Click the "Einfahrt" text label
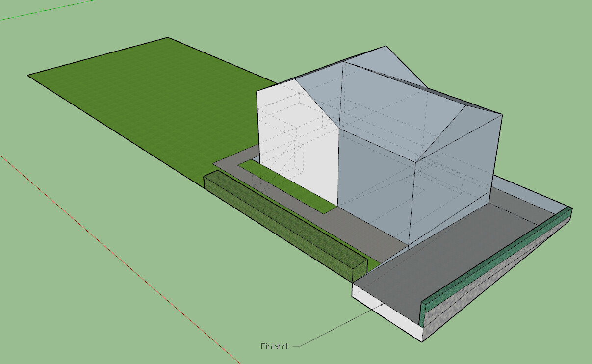Screen dimensions: 592x364 274,346
